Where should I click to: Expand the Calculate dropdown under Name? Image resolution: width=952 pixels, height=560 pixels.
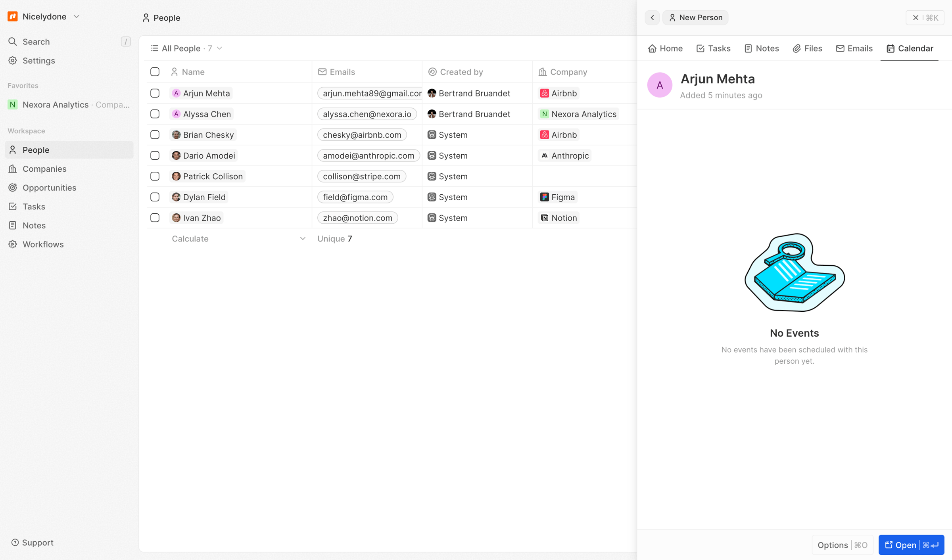239,239
